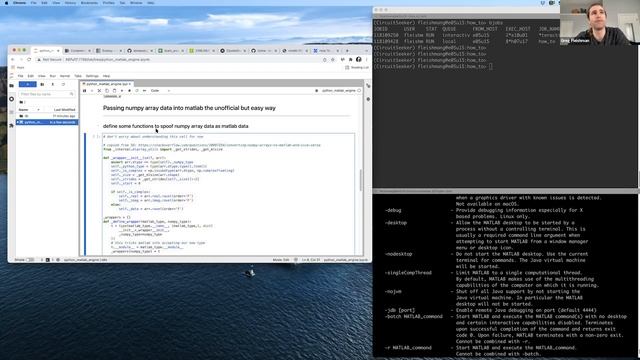Select the python_matlab_engine notebook tab
The image size is (640, 360).
tap(106, 84)
